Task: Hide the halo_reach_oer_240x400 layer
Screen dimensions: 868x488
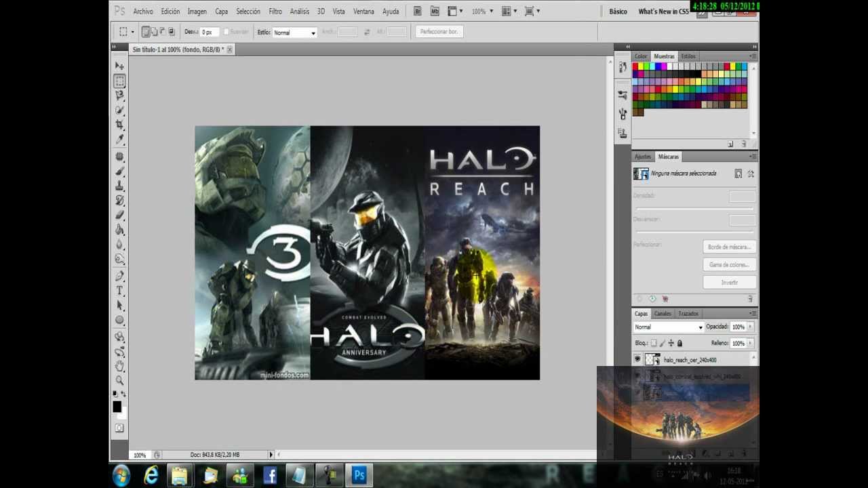Action: click(x=637, y=360)
